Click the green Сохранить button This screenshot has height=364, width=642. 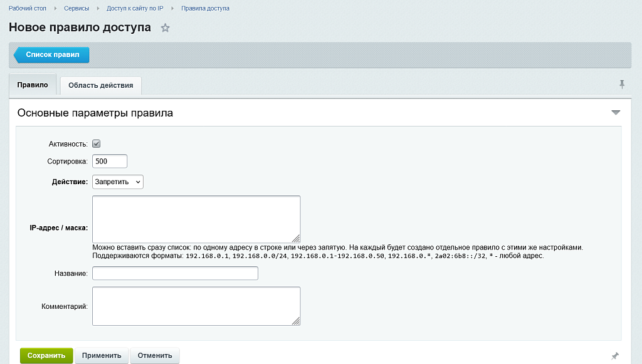(46, 355)
